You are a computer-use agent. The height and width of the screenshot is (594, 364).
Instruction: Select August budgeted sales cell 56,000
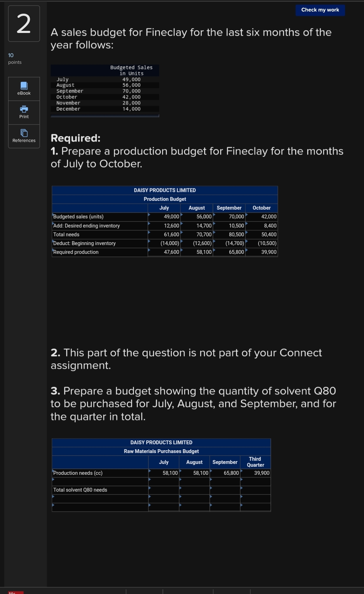[197, 217]
